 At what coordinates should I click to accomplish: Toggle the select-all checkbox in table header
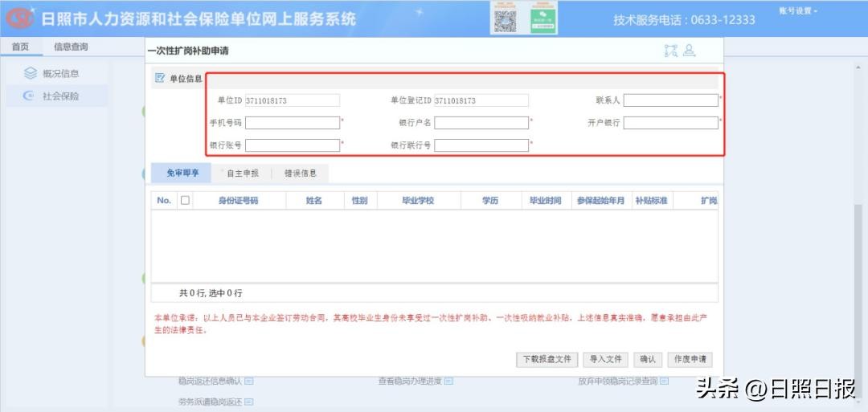pyautogui.click(x=185, y=201)
